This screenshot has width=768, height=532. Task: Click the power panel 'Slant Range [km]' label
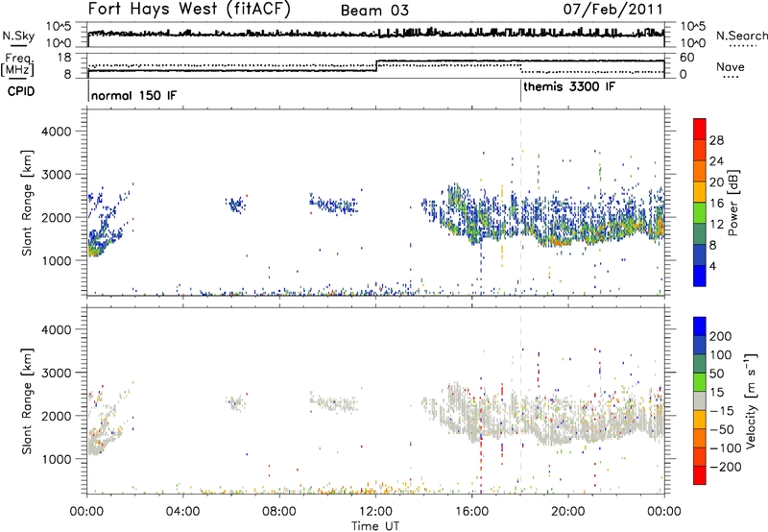click(27, 203)
